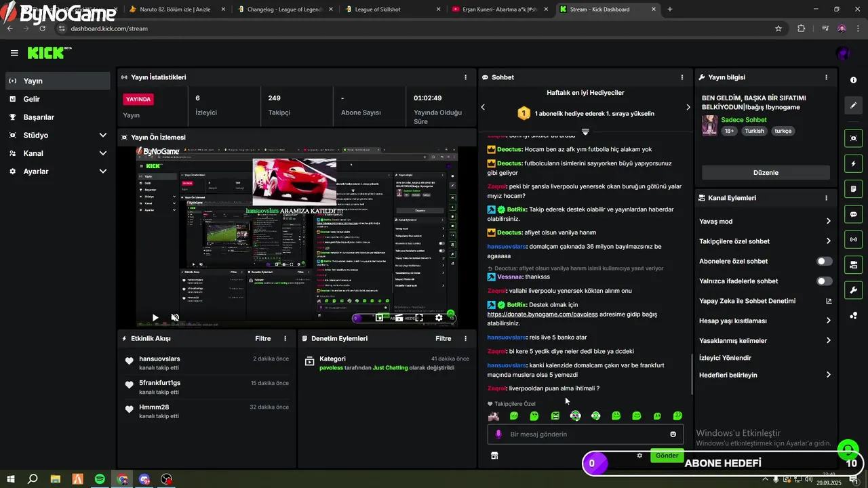
Task: Click the Kick logo
Action: click(x=49, y=53)
